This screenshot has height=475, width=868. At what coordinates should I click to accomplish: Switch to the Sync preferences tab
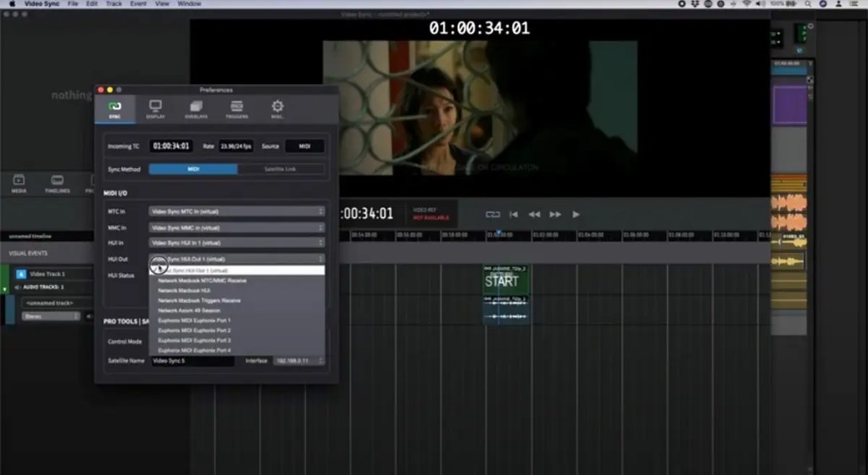114,109
